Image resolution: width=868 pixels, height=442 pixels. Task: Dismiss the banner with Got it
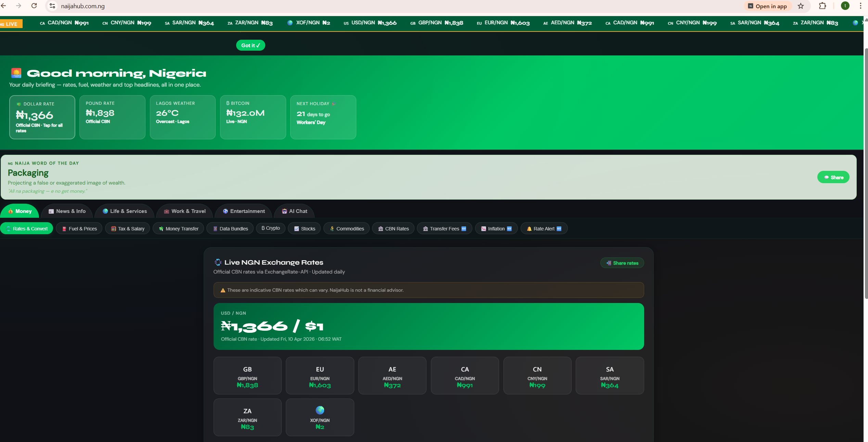[251, 45]
